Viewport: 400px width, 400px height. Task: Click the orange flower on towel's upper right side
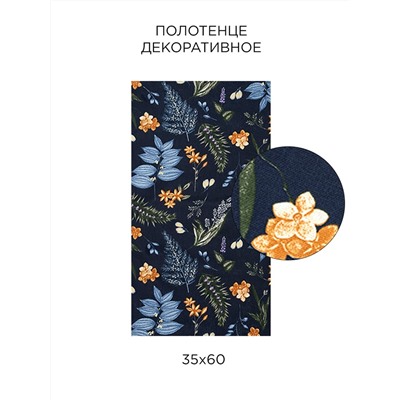[x=239, y=139]
